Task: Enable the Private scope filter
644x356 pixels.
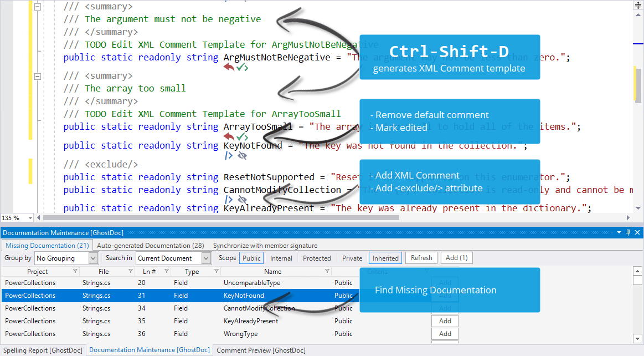Action: [x=352, y=258]
